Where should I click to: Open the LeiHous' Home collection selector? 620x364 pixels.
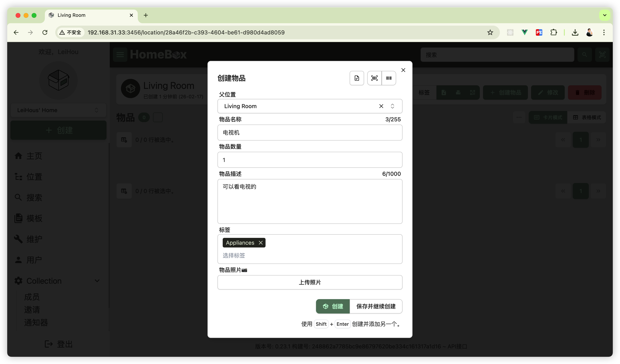coord(58,110)
